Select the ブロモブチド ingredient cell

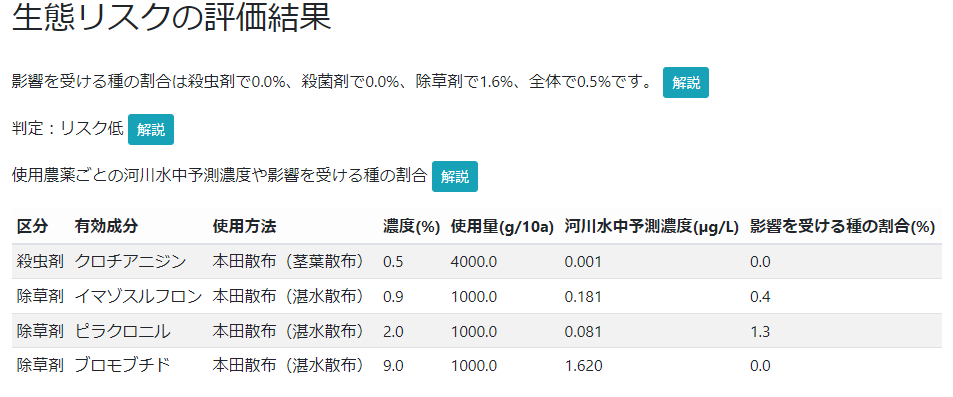click(x=122, y=365)
